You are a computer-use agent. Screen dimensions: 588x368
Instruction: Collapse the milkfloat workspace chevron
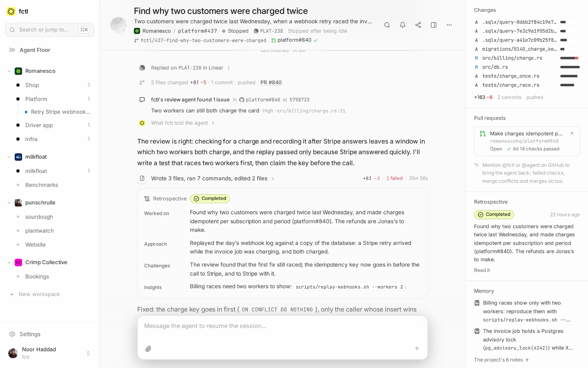point(9,157)
